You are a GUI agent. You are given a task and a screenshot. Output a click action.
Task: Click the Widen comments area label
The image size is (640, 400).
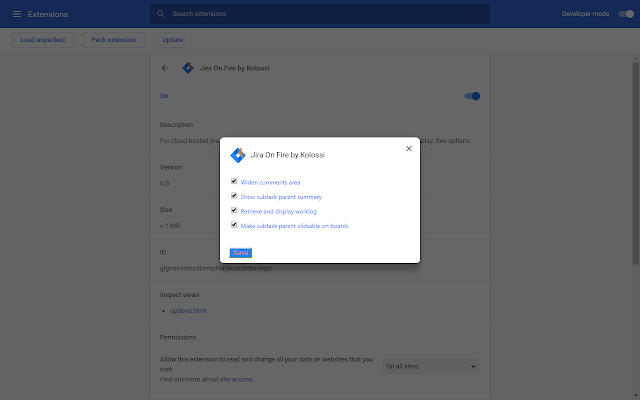[x=270, y=182]
